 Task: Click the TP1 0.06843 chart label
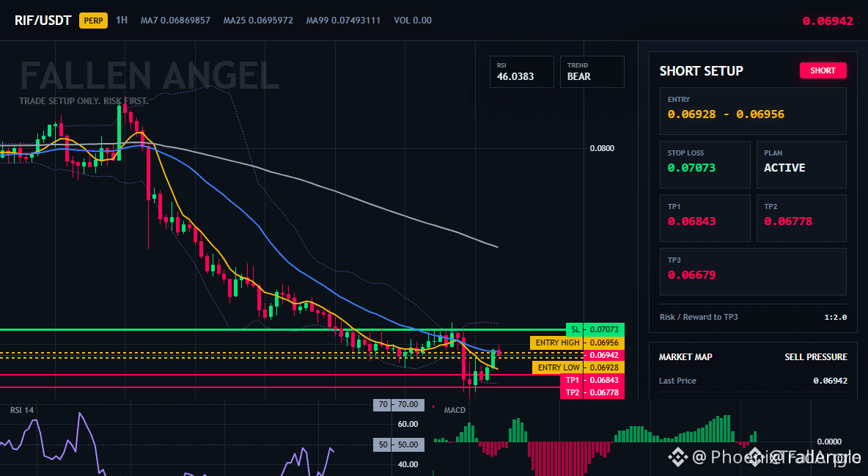click(x=592, y=380)
